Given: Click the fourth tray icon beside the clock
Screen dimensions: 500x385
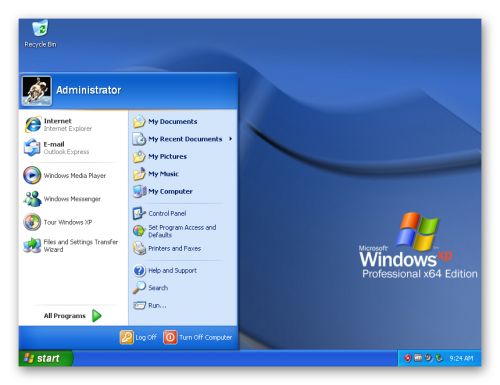Looking at the screenshot, I should [x=439, y=358].
